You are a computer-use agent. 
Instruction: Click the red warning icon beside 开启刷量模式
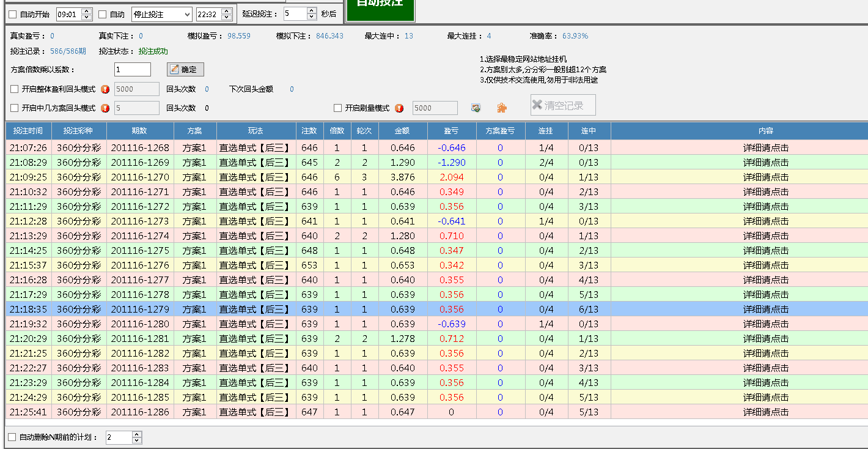(x=399, y=108)
